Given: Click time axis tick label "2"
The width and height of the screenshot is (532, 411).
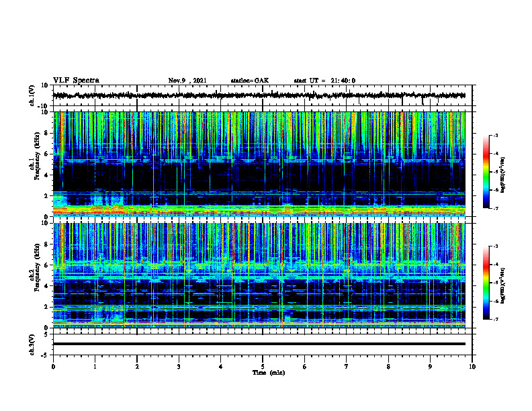Looking at the screenshot, I should point(137,367).
